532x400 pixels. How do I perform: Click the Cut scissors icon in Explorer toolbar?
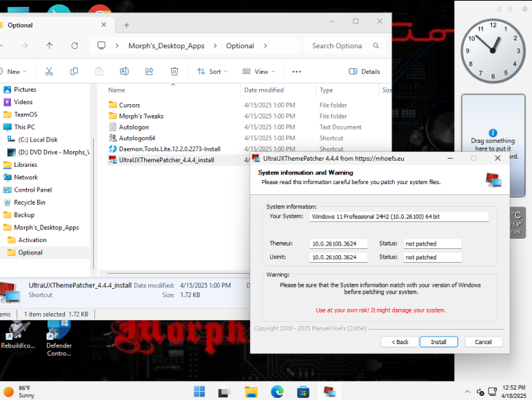coord(49,71)
